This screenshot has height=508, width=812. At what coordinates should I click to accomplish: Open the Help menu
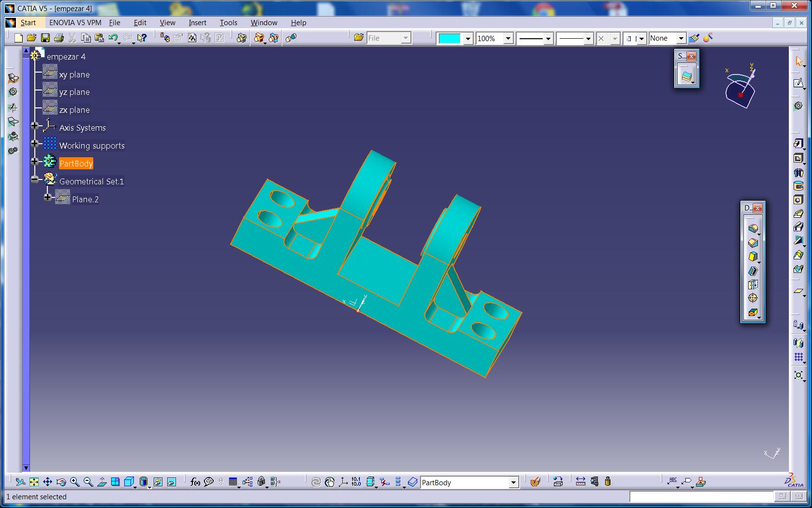tap(299, 23)
